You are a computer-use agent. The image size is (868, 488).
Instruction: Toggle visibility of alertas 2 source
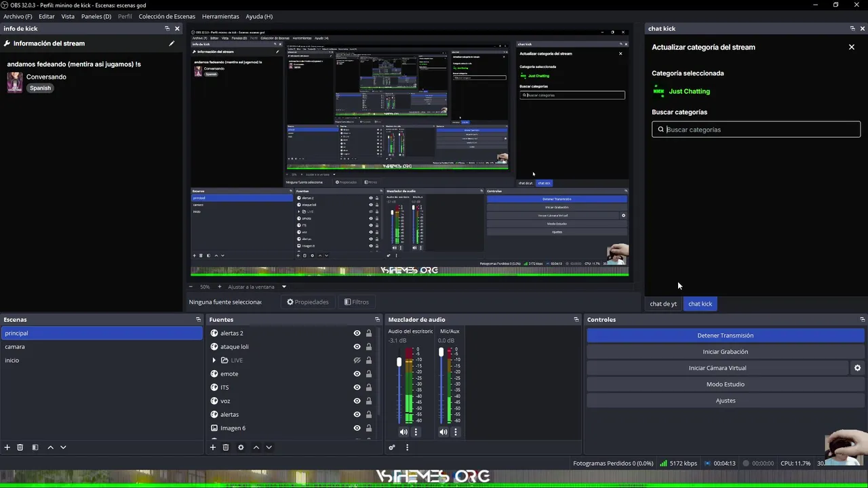tap(357, 333)
